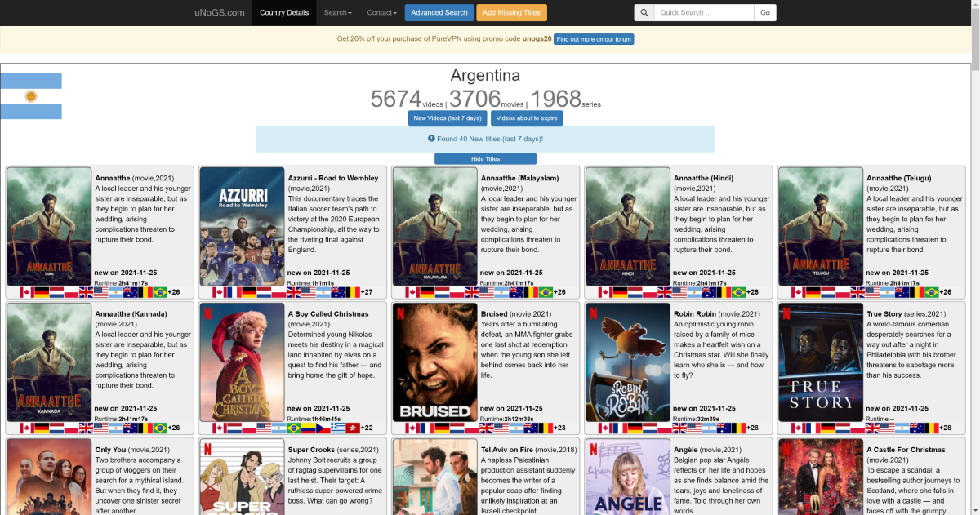This screenshot has height=515, width=980.
Task: Click the Found 40 New titles notice
Action: coord(485,139)
